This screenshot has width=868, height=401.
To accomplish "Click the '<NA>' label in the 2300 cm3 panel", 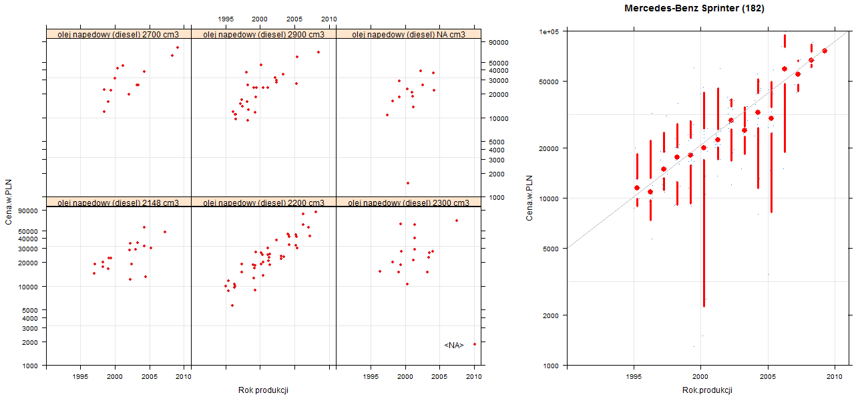I will click(454, 346).
